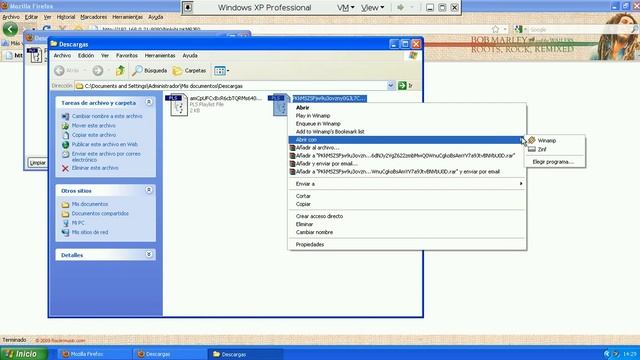This screenshot has height=360, width=640.
Task: Click Mover este archivo link
Action: click(x=93, y=126)
